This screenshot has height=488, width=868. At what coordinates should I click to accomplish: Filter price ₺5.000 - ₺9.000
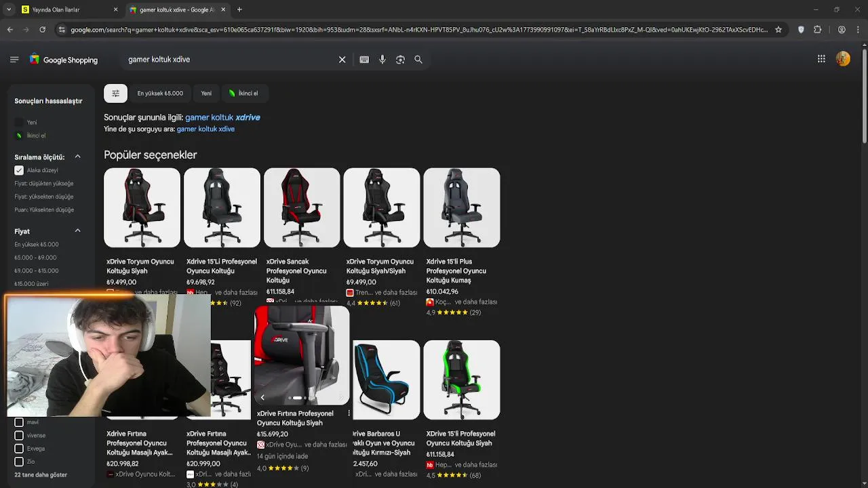[x=35, y=258]
